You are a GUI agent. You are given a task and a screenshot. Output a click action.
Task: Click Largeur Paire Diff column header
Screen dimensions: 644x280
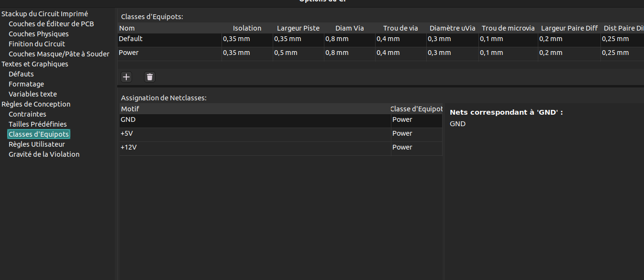pos(569,28)
